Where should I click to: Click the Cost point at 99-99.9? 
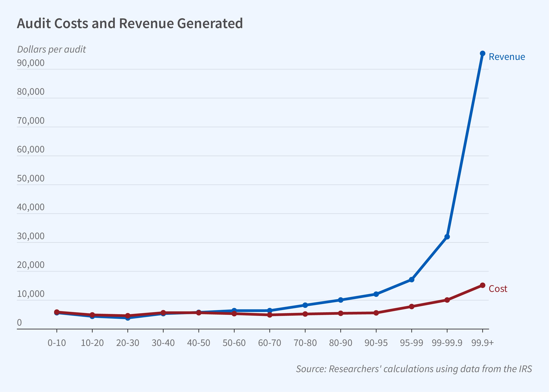(x=447, y=300)
